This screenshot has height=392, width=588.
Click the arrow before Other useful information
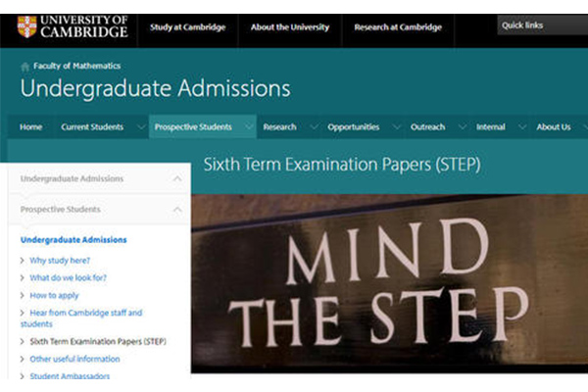(x=23, y=359)
